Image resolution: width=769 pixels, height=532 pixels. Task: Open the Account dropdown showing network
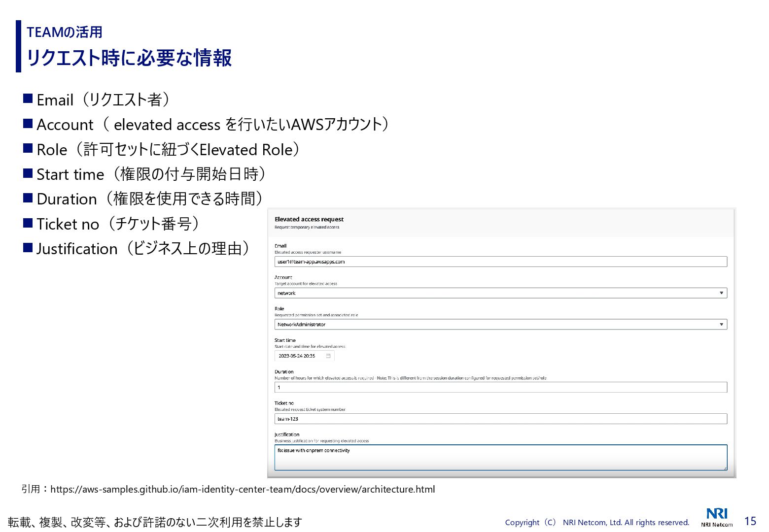(500, 293)
